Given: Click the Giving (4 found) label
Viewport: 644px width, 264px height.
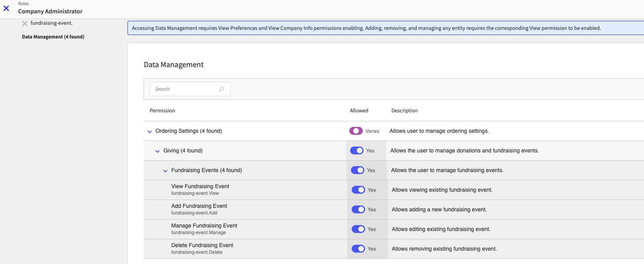Looking at the screenshot, I should click(183, 150).
